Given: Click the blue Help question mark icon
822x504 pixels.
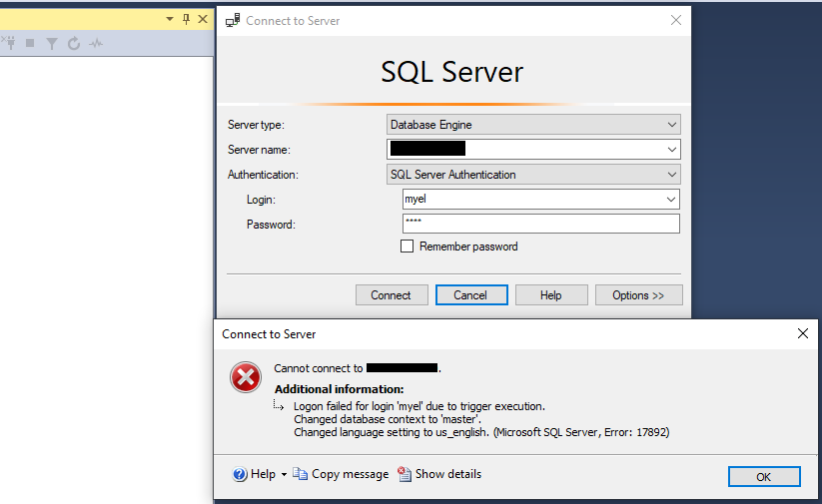Looking at the screenshot, I should (x=240, y=474).
